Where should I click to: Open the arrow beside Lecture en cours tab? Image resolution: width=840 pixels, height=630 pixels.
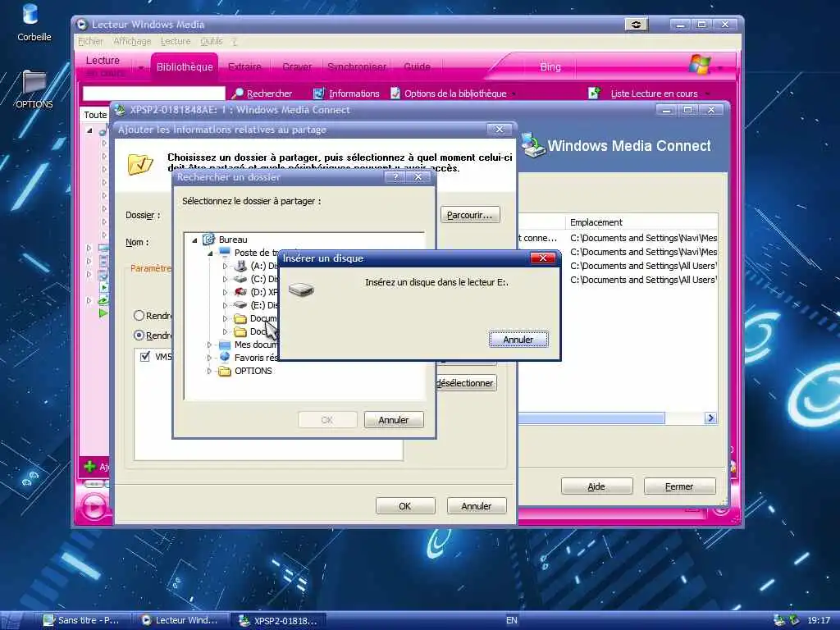pos(141,68)
